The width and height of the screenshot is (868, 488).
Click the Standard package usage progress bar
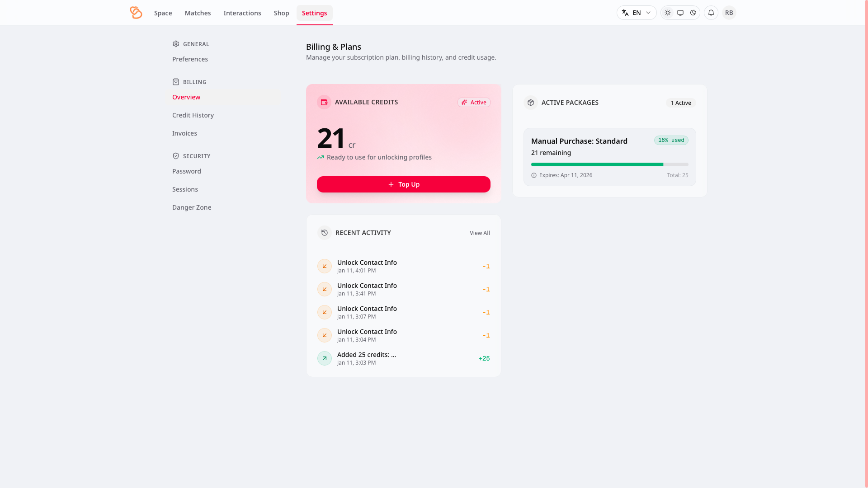pyautogui.click(x=609, y=164)
